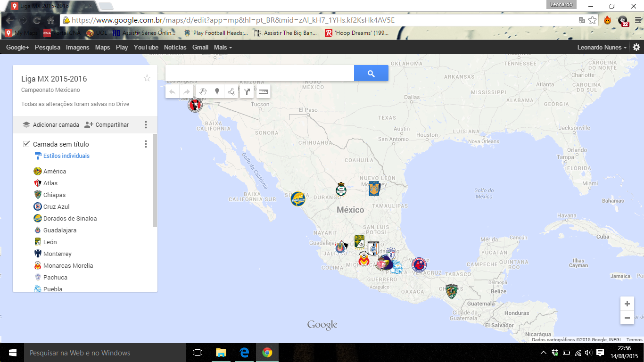Open the Maps navigation menu item
Screen dimensions: 644x362
pos(102,47)
